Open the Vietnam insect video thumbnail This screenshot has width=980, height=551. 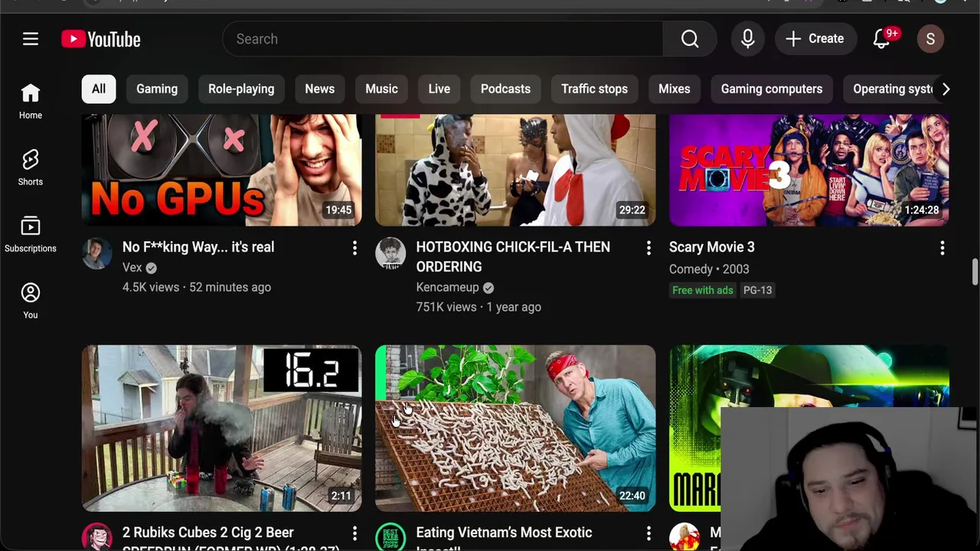pyautogui.click(x=515, y=428)
